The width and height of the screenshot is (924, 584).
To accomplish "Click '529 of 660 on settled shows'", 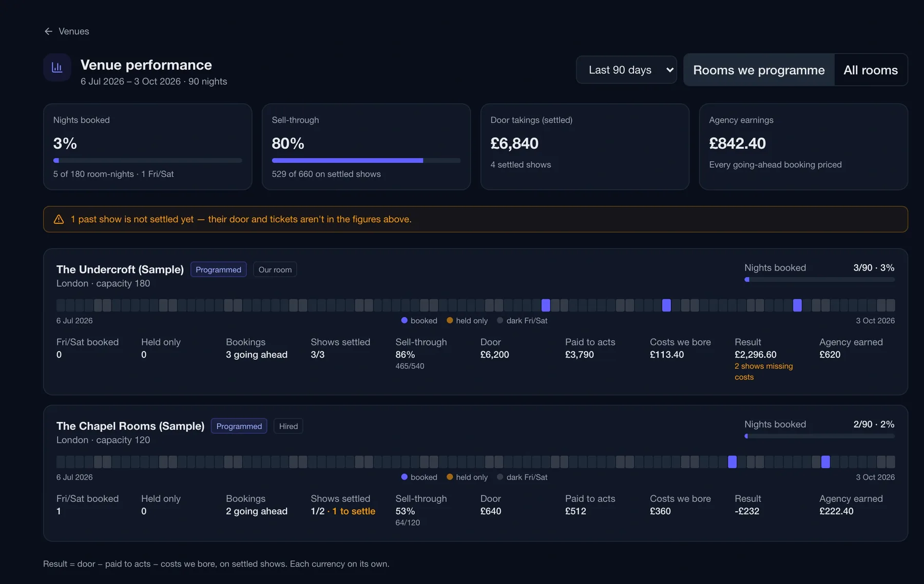I will click(x=326, y=174).
